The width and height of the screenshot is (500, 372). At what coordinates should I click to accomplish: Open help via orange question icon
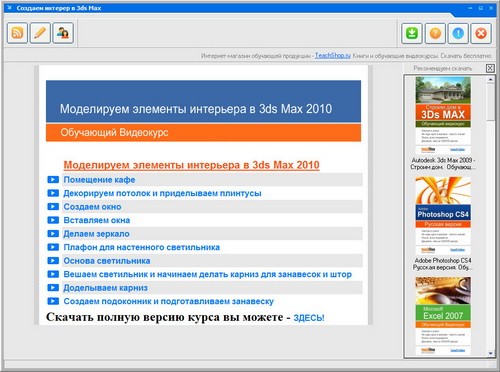435,33
